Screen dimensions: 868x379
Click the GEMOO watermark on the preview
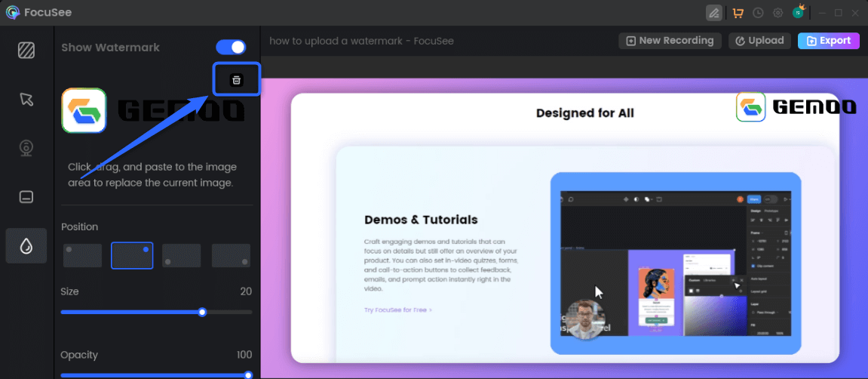[796, 107]
